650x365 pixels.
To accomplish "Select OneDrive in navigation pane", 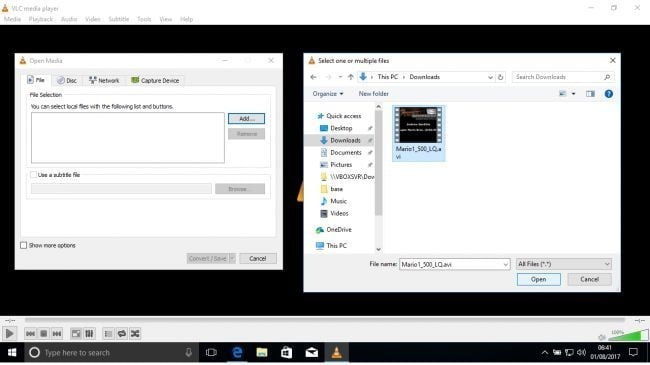I will [x=338, y=229].
